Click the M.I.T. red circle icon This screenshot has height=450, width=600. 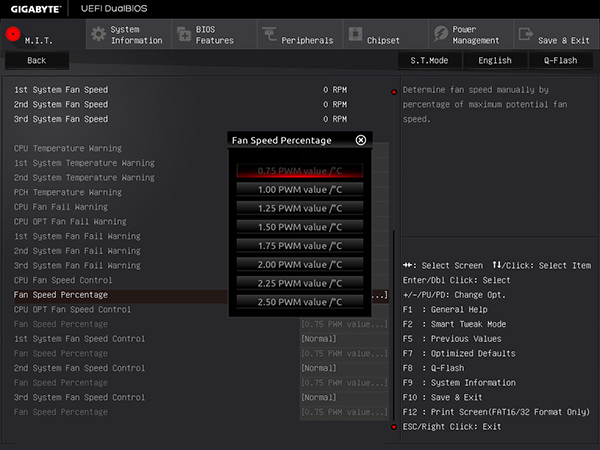tap(14, 33)
